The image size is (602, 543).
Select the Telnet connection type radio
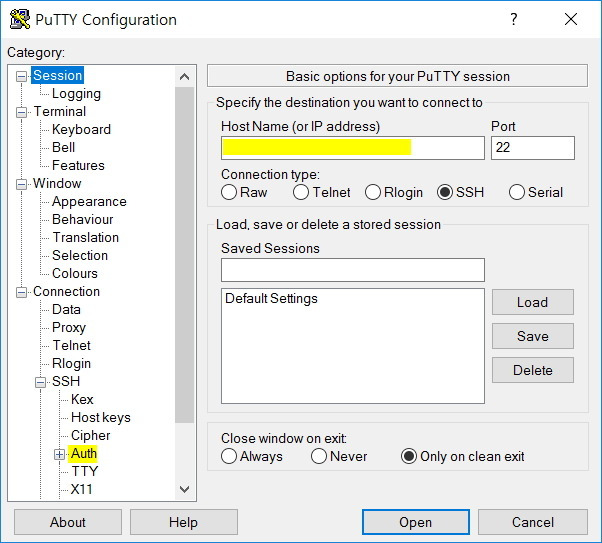(x=301, y=192)
